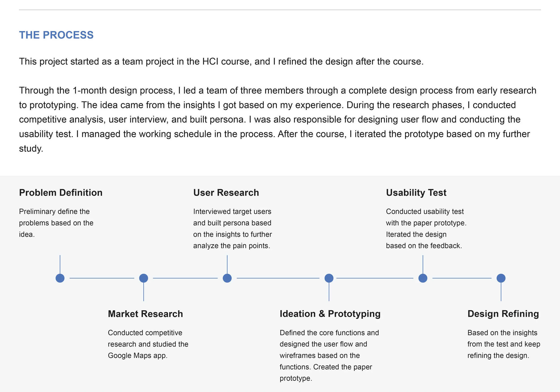The height and width of the screenshot is (392, 560).
Task: Select the Ideation & Prototyping heading
Action: tap(330, 314)
